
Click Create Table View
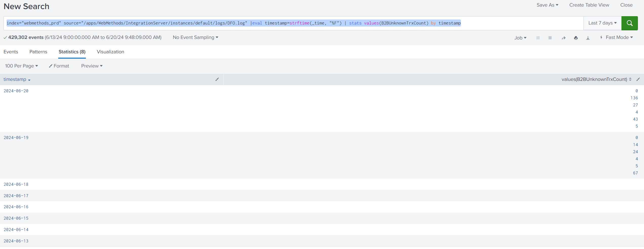[589, 5]
